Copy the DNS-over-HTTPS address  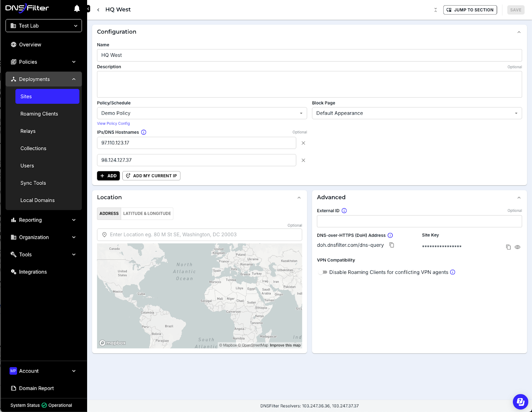point(392,245)
